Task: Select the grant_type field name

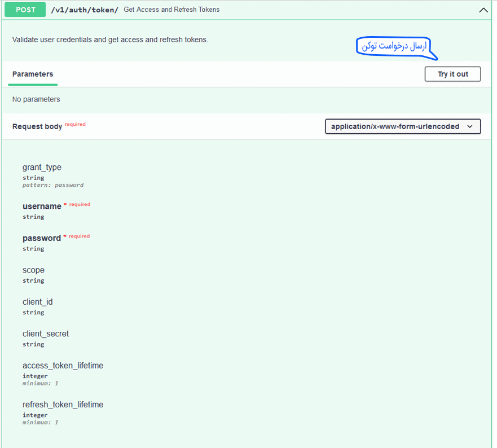Action: point(42,167)
